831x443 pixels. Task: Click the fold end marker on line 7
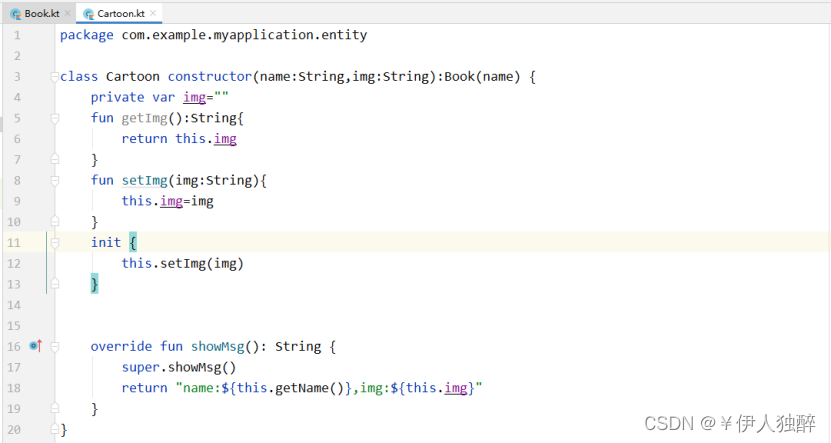pos(55,159)
